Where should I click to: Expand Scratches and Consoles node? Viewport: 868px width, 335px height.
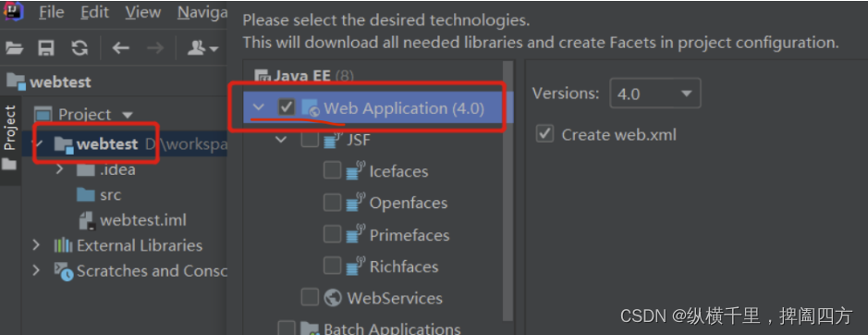[x=37, y=270]
